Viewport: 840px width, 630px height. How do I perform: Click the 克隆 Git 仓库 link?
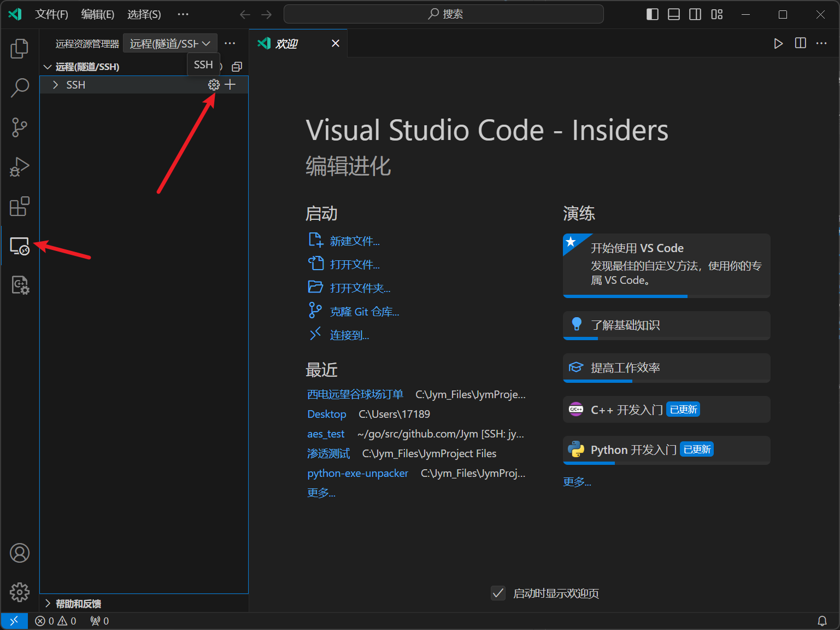point(365,312)
